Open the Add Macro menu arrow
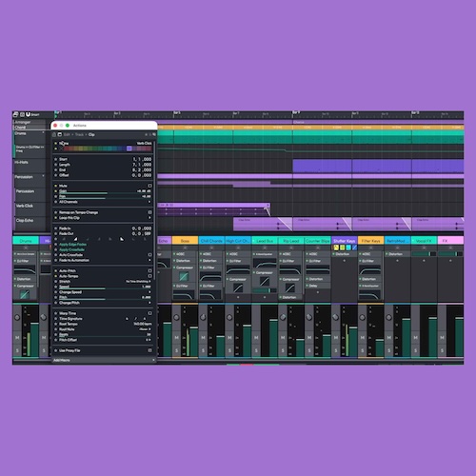 (153, 360)
